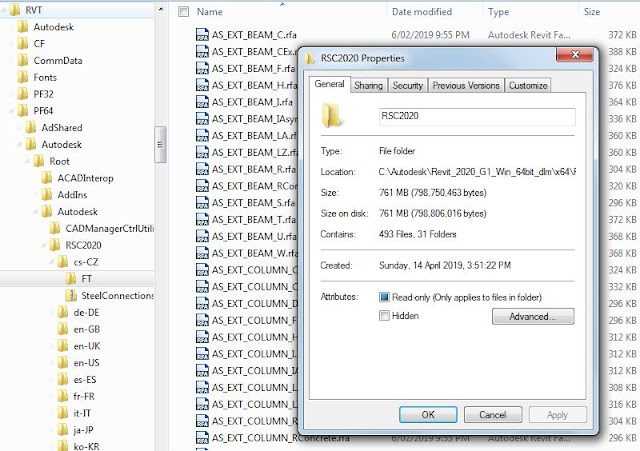The width and height of the screenshot is (640, 451).
Task: Sort files by Type column header
Action: click(498, 11)
